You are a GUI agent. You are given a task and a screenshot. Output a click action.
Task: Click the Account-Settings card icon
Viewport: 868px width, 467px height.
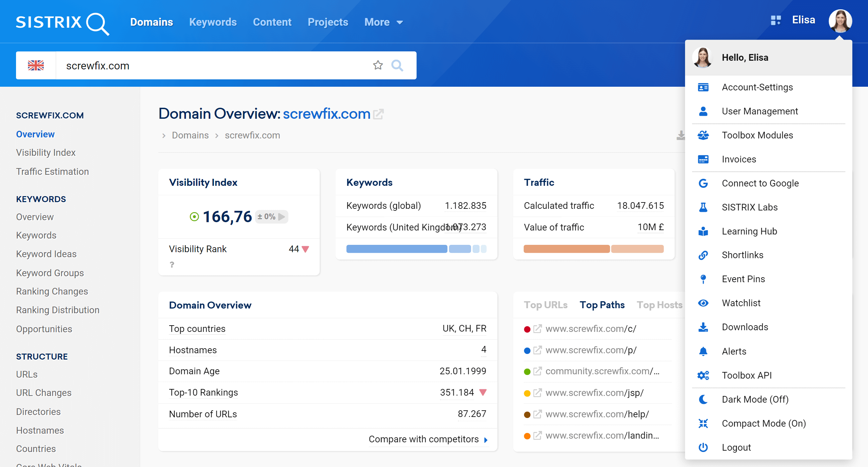coord(703,87)
